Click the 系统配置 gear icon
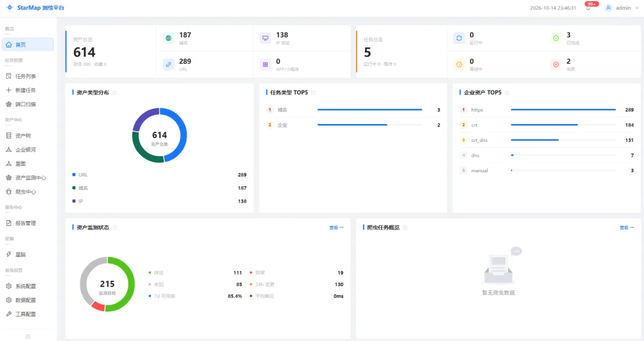The width and height of the screenshot is (644, 341). 8,286
